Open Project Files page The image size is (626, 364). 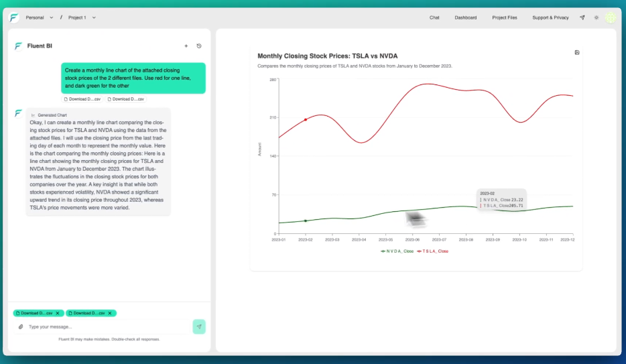pyautogui.click(x=504, y=17)
